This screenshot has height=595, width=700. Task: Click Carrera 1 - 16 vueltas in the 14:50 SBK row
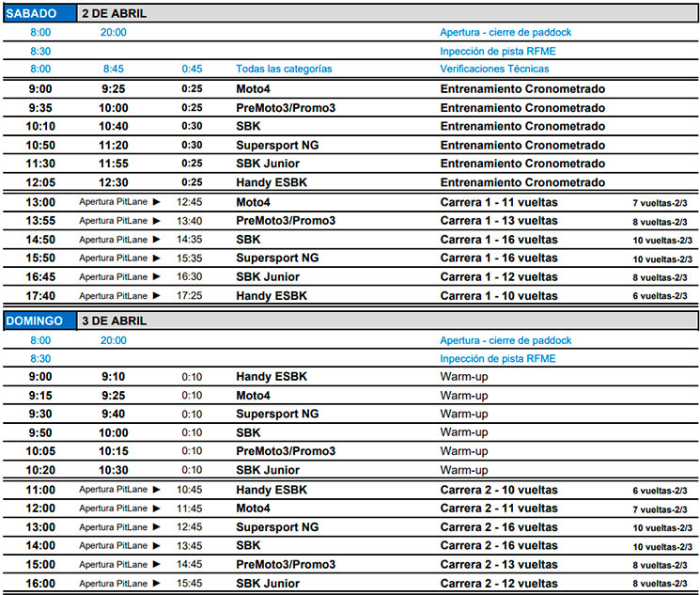(499, 240)
